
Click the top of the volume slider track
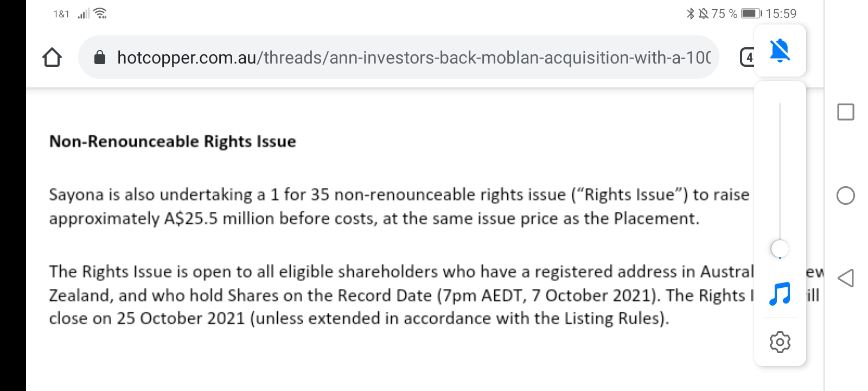[780, 105]
